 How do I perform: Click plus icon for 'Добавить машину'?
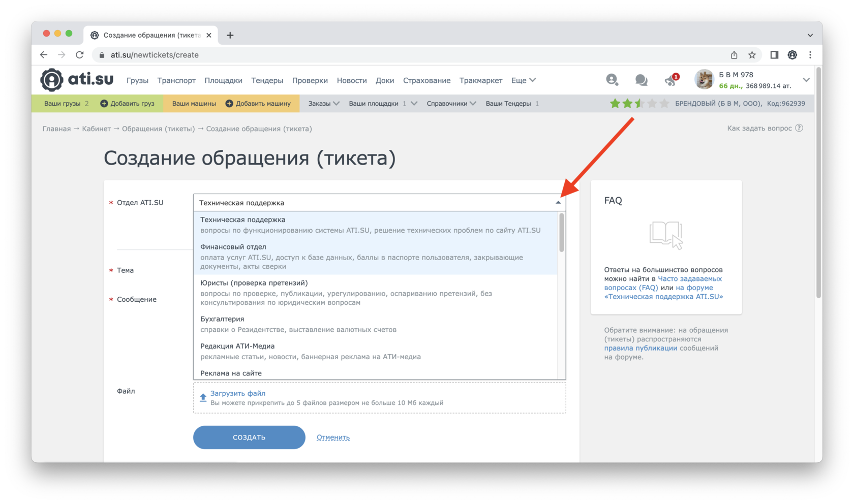click(x=229, y=104)
